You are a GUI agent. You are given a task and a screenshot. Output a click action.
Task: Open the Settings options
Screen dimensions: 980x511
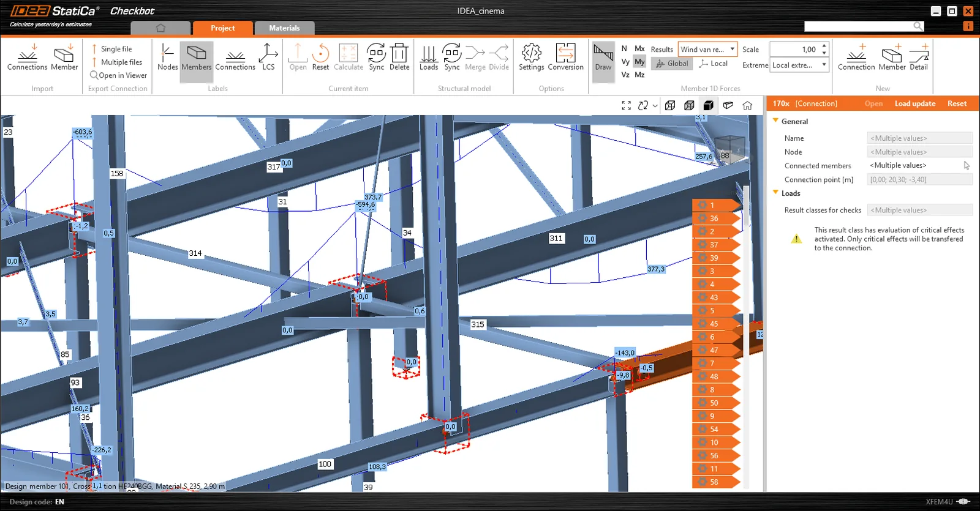point(531,57)
